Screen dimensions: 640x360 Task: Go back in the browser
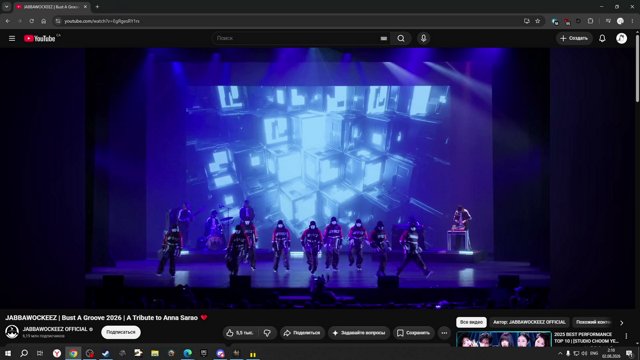pyautogui.click(x=8, y=21)
